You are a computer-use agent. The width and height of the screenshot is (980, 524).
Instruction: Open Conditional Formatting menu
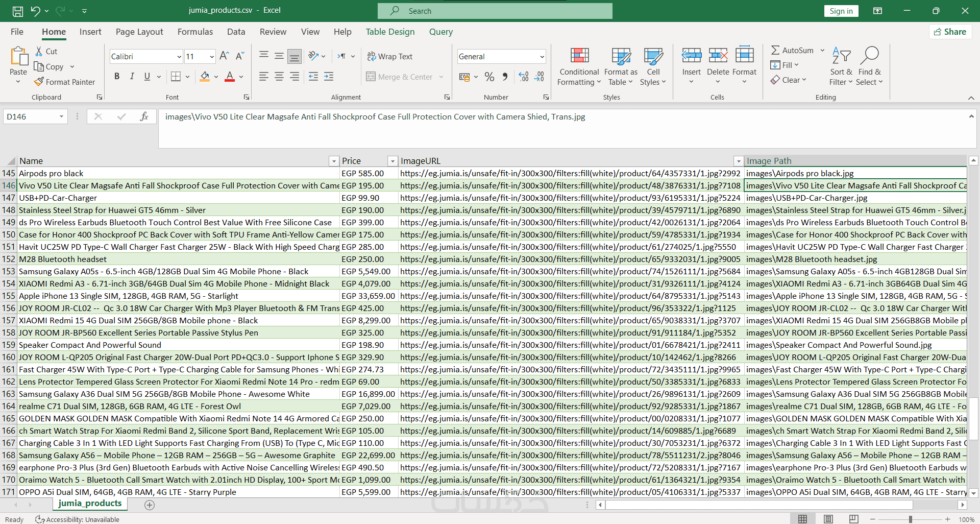pos(579,66)
